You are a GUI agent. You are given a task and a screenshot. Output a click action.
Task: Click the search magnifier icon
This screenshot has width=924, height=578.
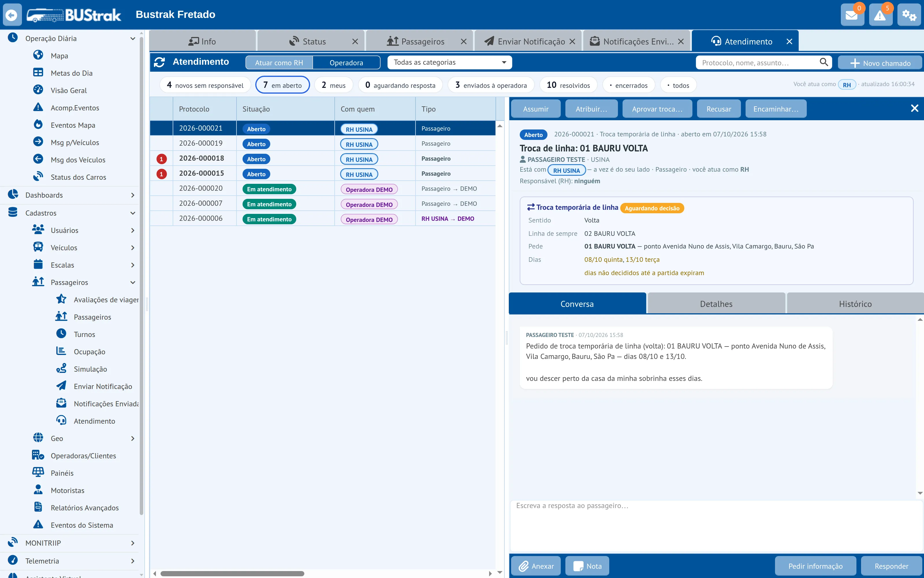pyautogui.click(x=824, y=62)
